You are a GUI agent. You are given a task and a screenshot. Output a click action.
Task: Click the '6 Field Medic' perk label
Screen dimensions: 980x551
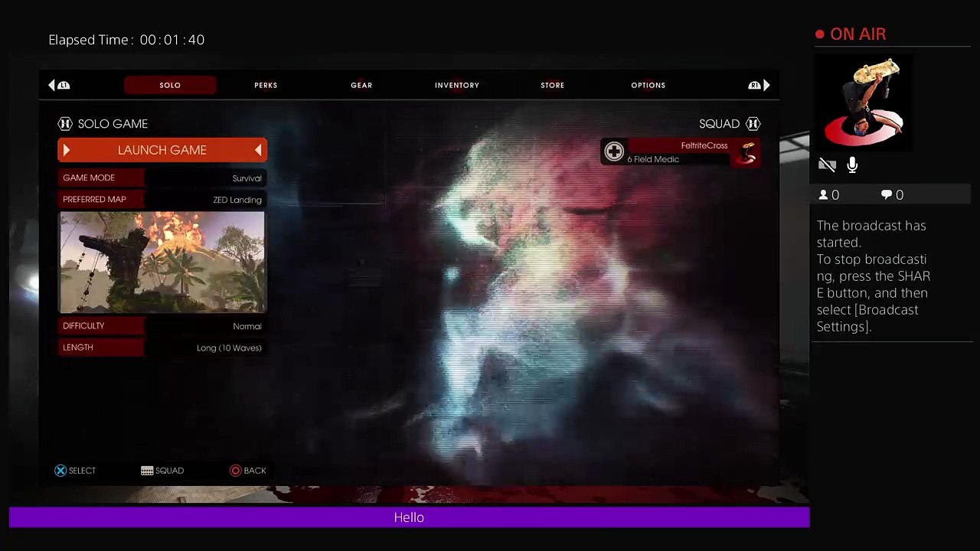653,159
